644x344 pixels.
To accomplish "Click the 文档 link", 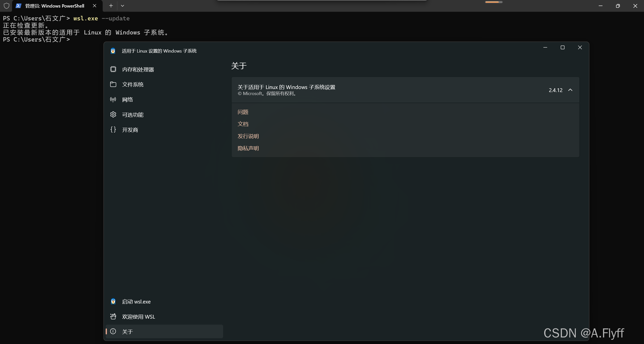I will [x=243, y=124].
